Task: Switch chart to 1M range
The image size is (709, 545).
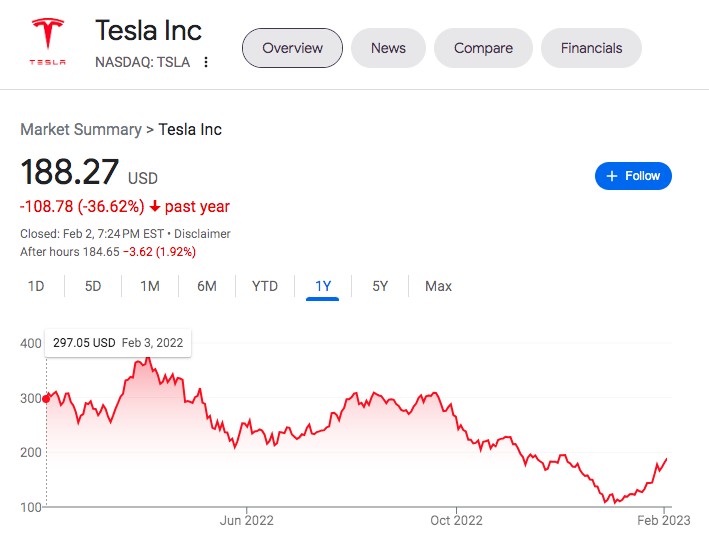Action: point(150,286)
